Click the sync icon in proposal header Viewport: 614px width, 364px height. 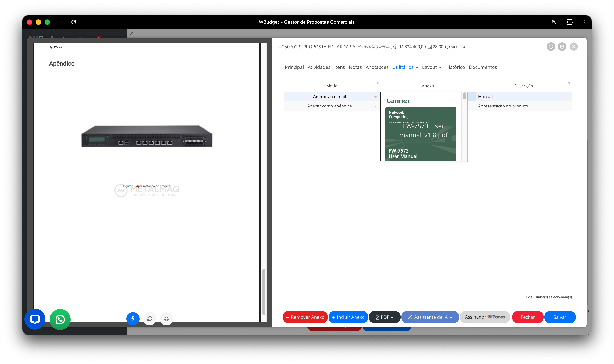(551, 47)
